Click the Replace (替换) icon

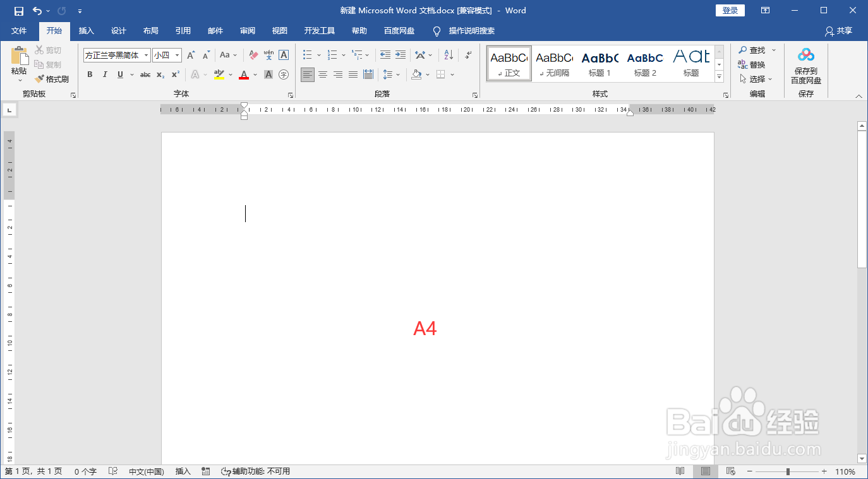click(x=752, y=64)
